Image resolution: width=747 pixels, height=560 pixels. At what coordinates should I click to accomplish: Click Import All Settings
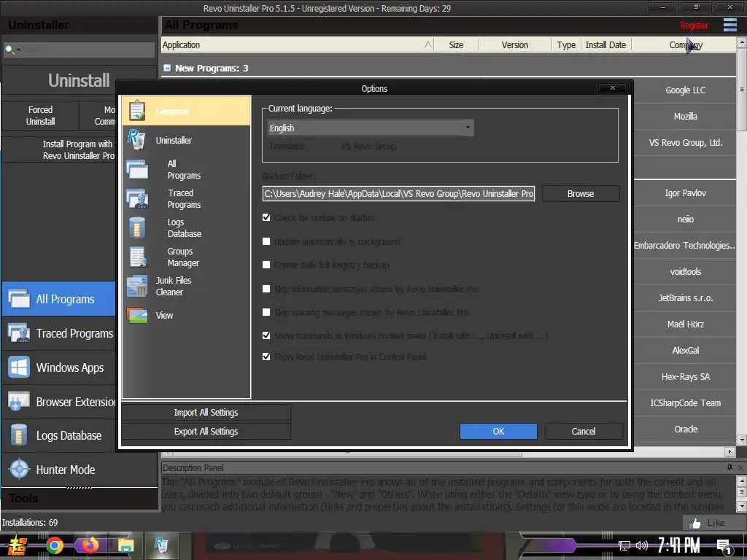(x=206, y=413)
